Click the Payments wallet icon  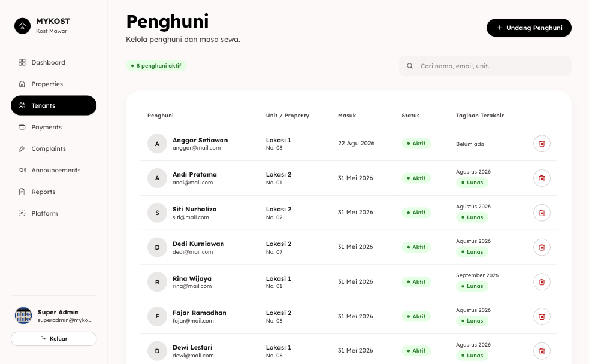tap(22, 127)
